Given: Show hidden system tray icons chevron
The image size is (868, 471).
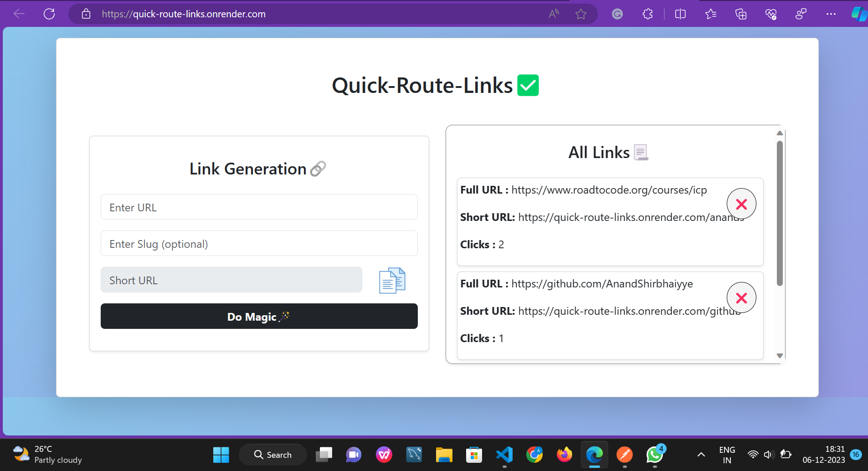Looking at the screenshot, I should click(701, 455).
